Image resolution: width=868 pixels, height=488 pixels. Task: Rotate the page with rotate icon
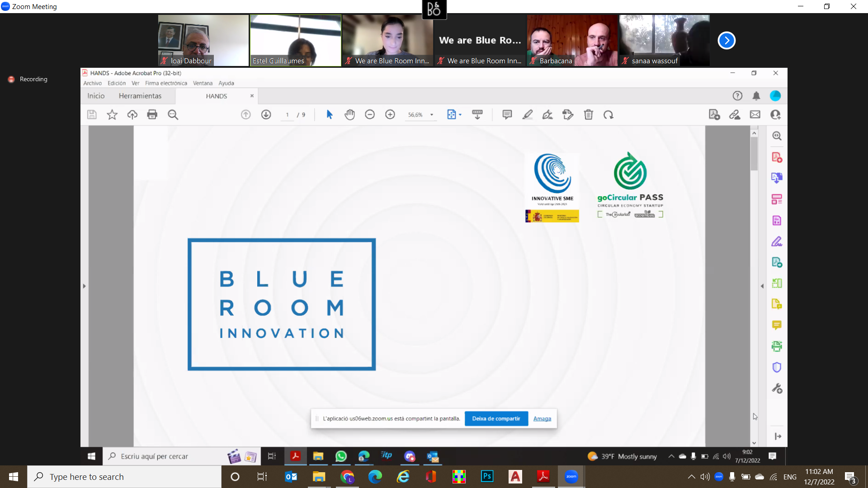pyautogui.click(x=609, y=115)
